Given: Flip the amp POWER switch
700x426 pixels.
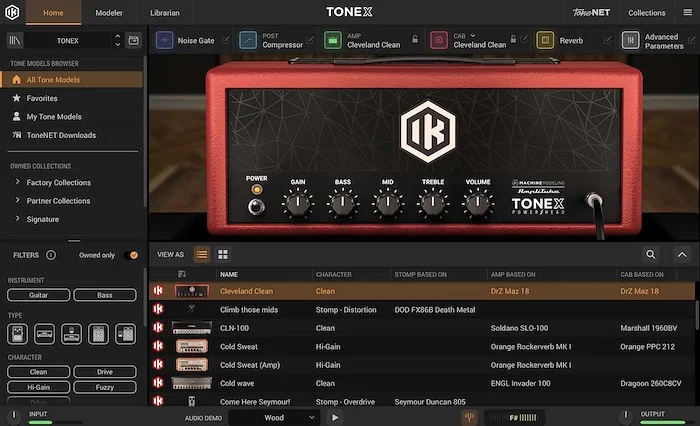Looking at the screenshot, I should [x=256, y=207].
